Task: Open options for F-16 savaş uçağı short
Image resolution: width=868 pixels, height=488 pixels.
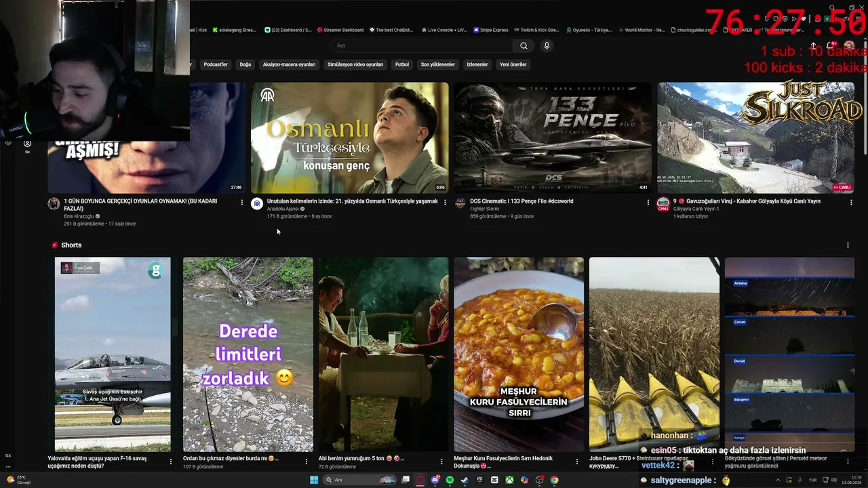Action: point(171,462)
